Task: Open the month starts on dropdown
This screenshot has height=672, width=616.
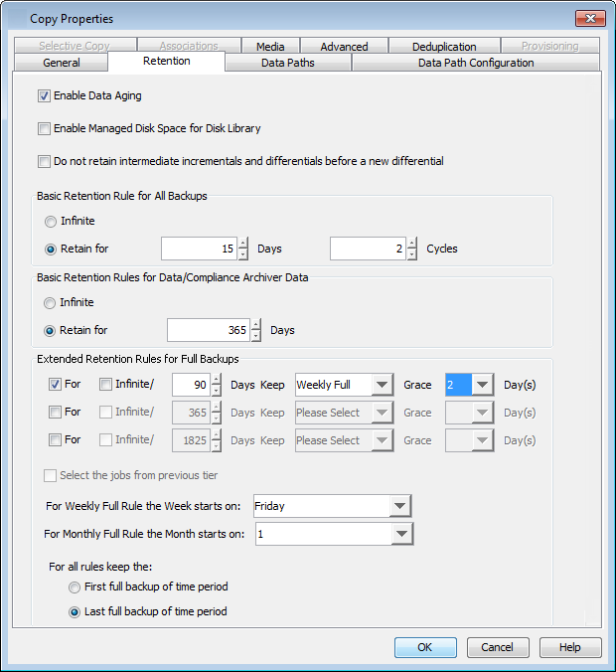Action: click(399, 534)
